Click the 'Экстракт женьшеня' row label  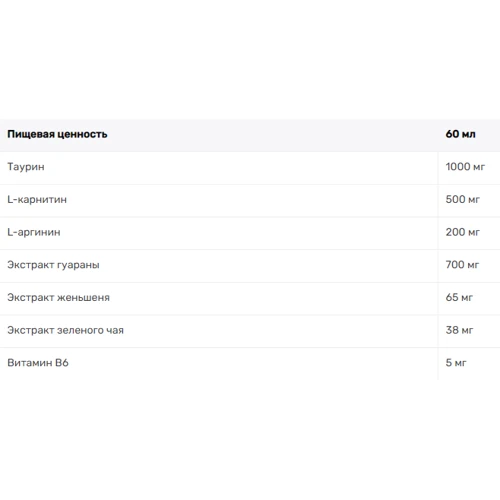(58, 297)
